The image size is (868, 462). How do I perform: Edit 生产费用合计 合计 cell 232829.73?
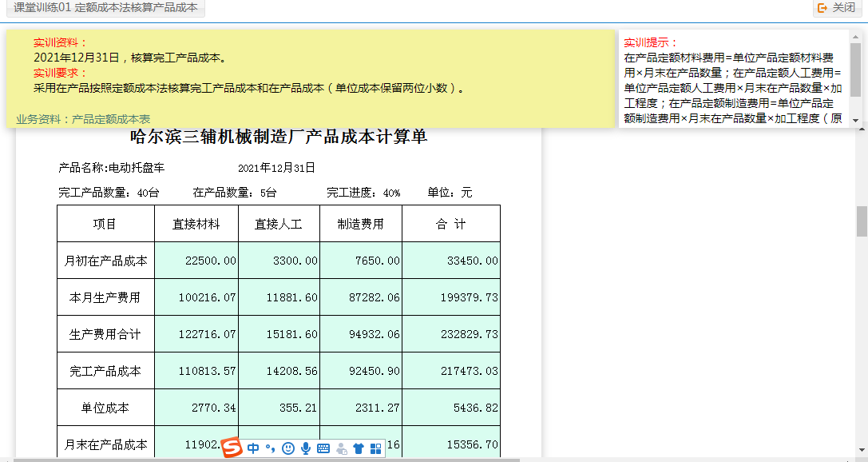(451, 334)
